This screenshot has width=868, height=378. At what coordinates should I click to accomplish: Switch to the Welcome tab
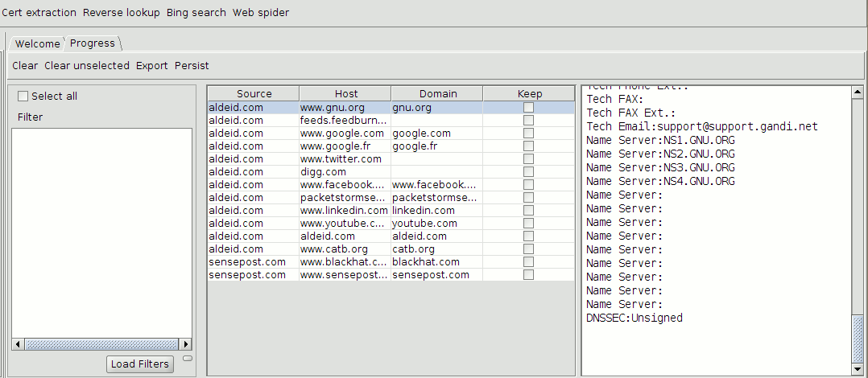click(37, 43)
